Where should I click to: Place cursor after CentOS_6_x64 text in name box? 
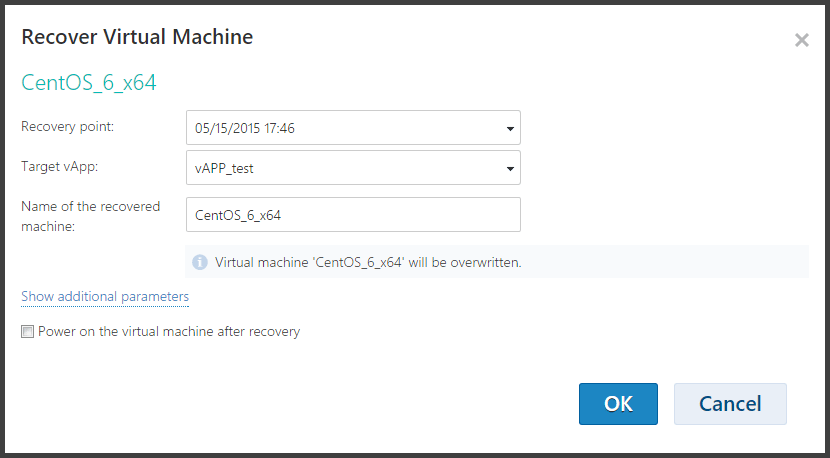click(283, 215)
